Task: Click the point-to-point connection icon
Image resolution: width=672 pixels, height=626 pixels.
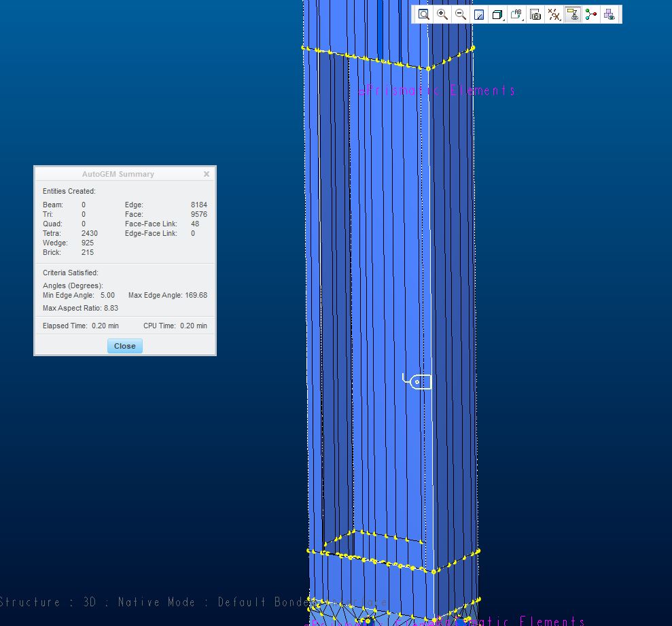Action: [x=590, y=14]
